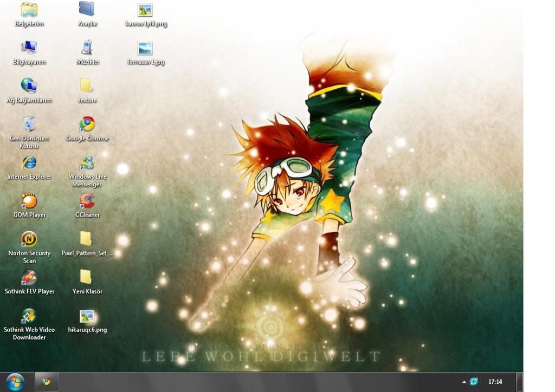This screenshot has width=555, height=392.
Task: Click the blue system tray icon
Action: tap(474, 382)
